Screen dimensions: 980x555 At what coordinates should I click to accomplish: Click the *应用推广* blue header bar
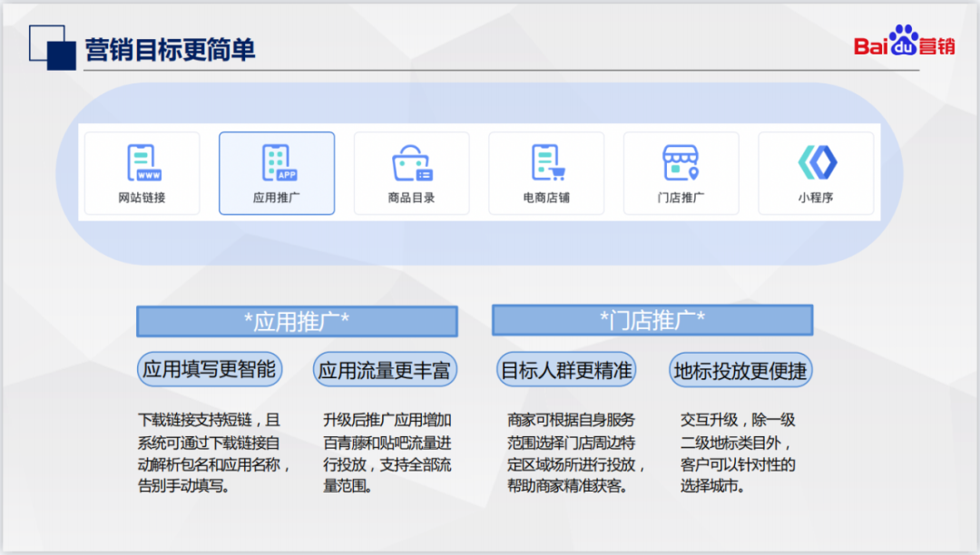297,322
